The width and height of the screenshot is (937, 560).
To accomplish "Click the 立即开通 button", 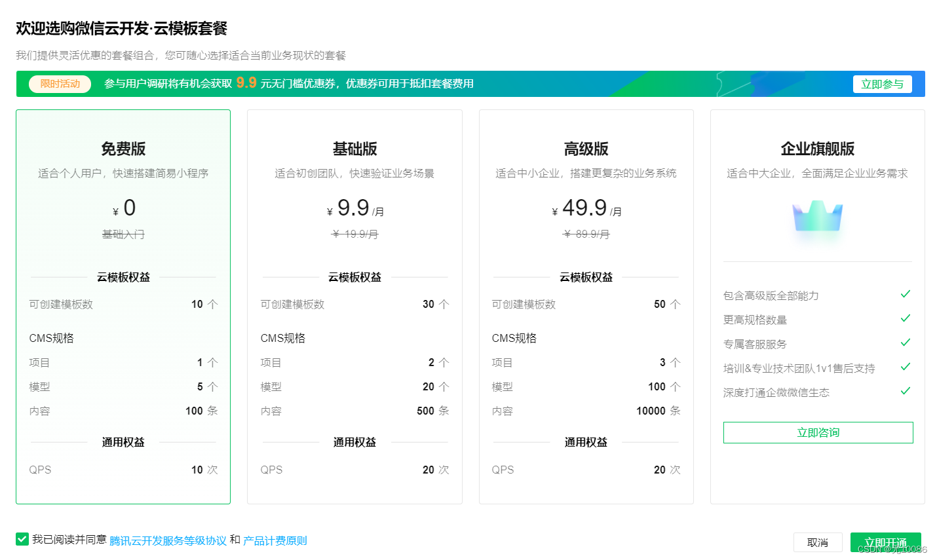I will tap(885, 542).
